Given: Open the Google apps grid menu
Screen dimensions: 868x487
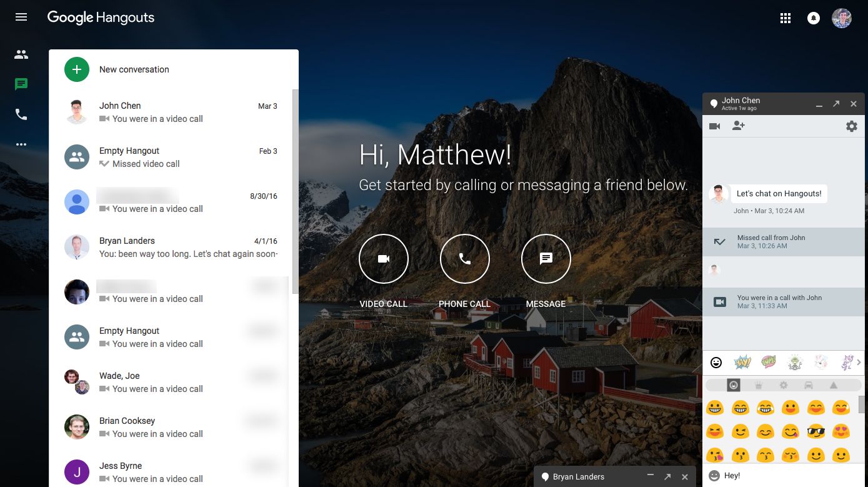Looking at the screenshot, I should tap(786, 18).
